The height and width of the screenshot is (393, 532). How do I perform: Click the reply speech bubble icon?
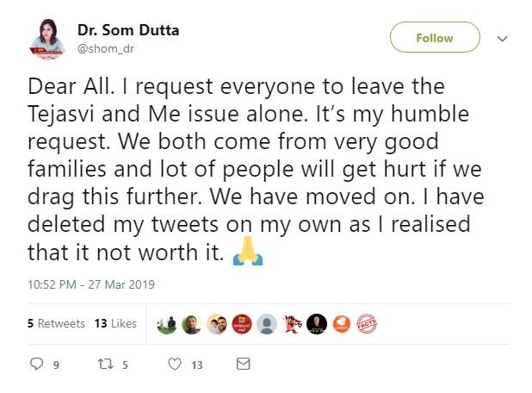pyautogui.click(x=36, y=365)
